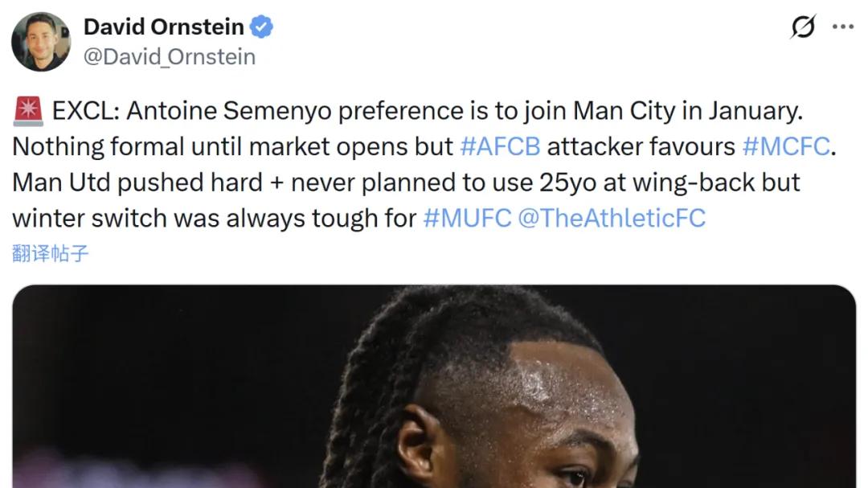Open the attached player photo
The image size is (868, 488).
click(x=434, y=386)
